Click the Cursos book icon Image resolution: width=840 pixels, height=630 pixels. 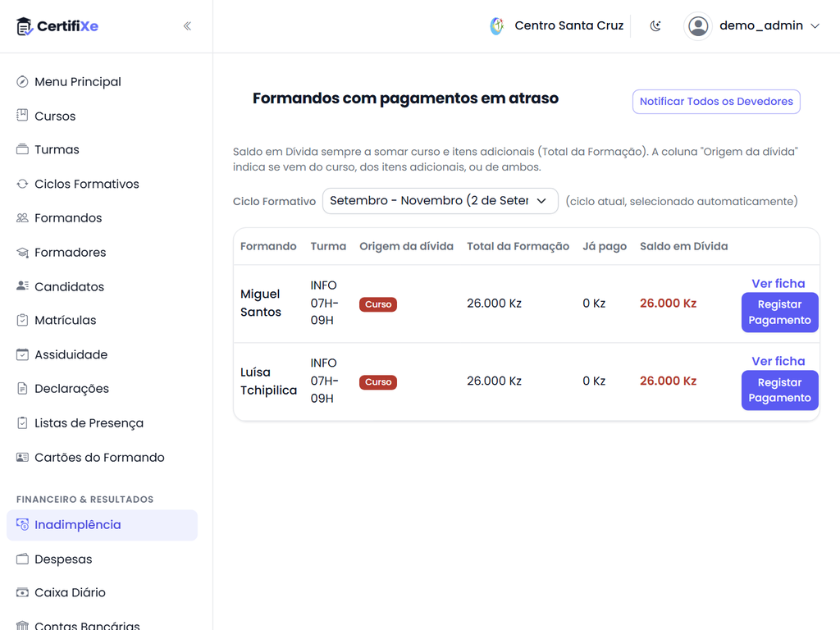point(22,115)
